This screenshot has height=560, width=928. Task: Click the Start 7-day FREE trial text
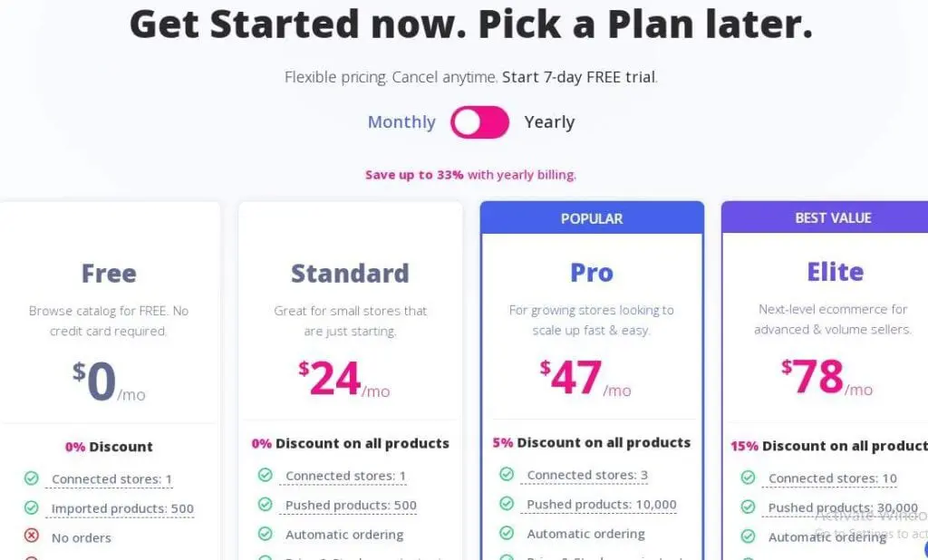[578, 77]
